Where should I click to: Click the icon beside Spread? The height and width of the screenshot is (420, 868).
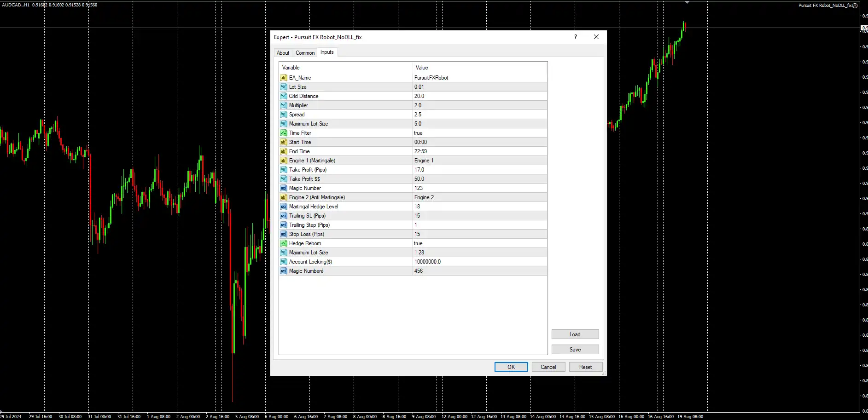(284, 115)
